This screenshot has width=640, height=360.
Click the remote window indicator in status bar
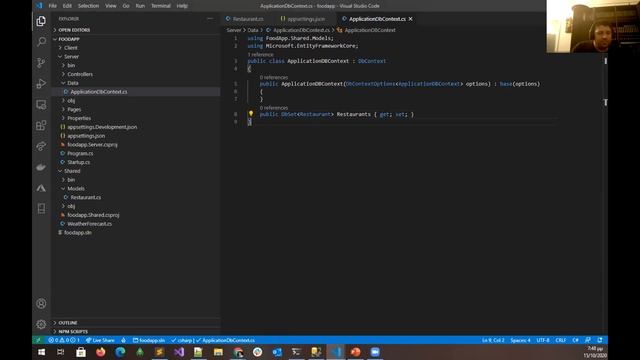pos(38,340)
